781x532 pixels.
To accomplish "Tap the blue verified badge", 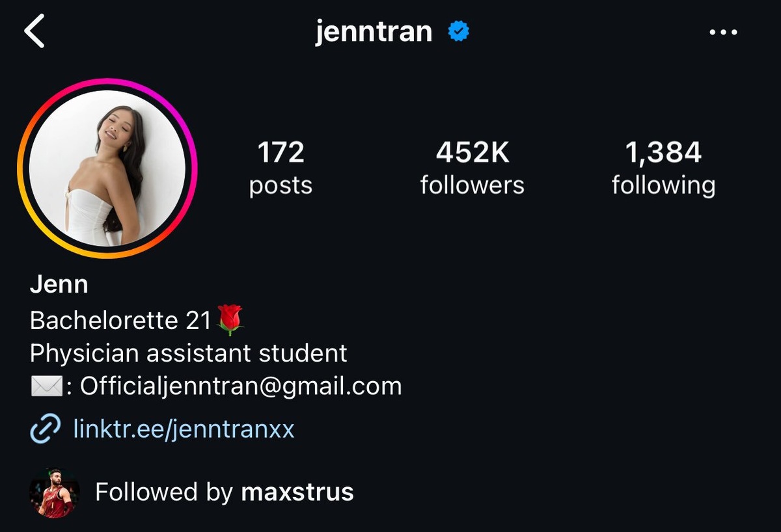I will pyautogui.click(x=459, y=31).
